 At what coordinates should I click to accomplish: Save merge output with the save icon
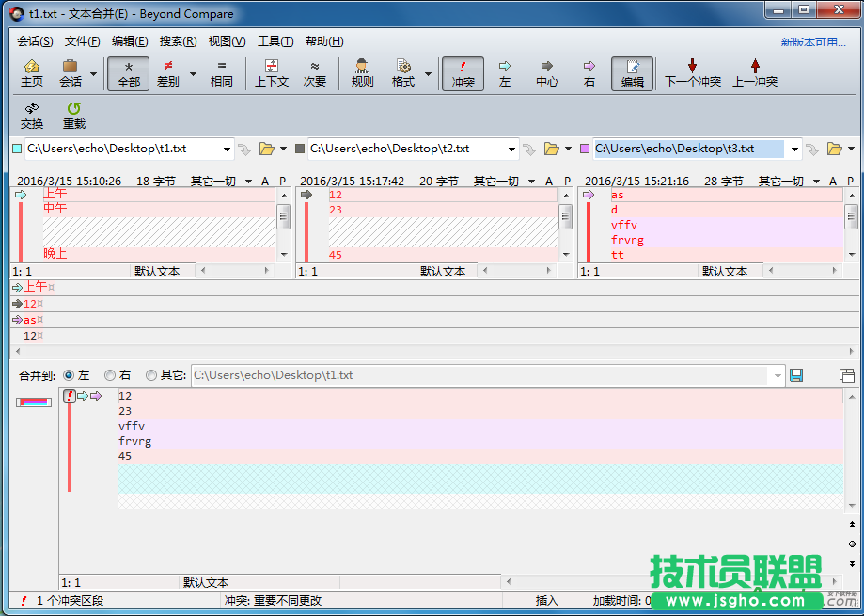click(x=796, y=375)
